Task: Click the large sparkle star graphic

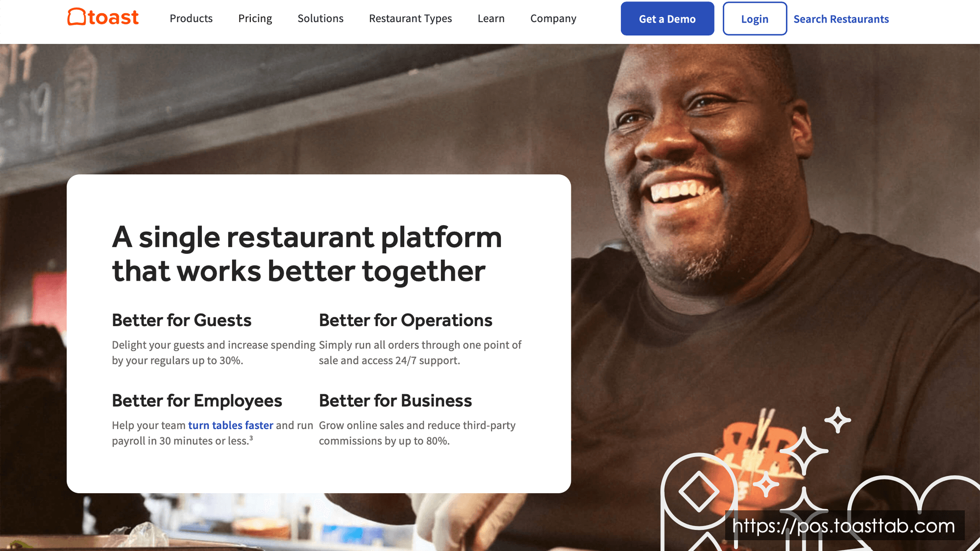Action: 804,451
